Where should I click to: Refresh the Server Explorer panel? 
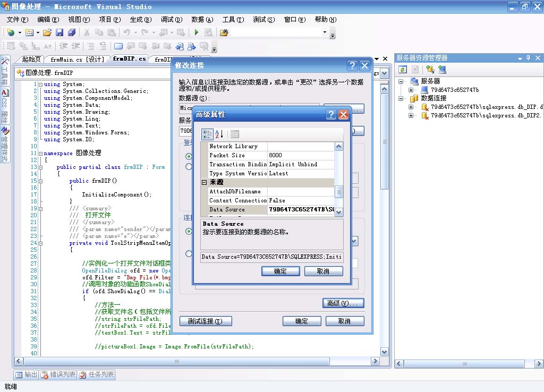(403, 70)
